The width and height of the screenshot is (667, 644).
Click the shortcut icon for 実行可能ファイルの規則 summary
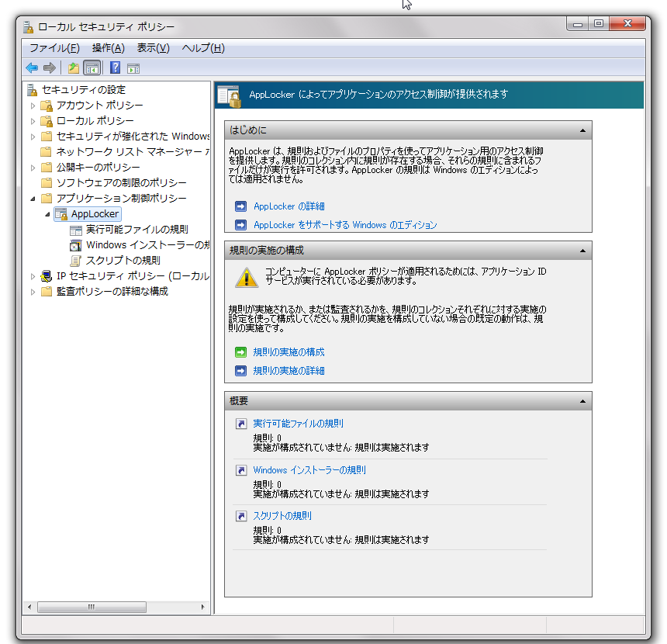241,424
